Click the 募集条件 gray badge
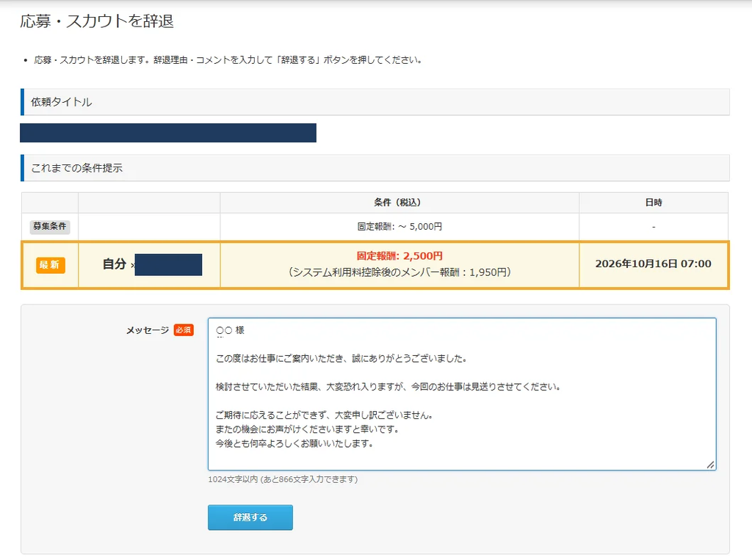The width and height of the screenshot is (752, 560). pos(50,226)
